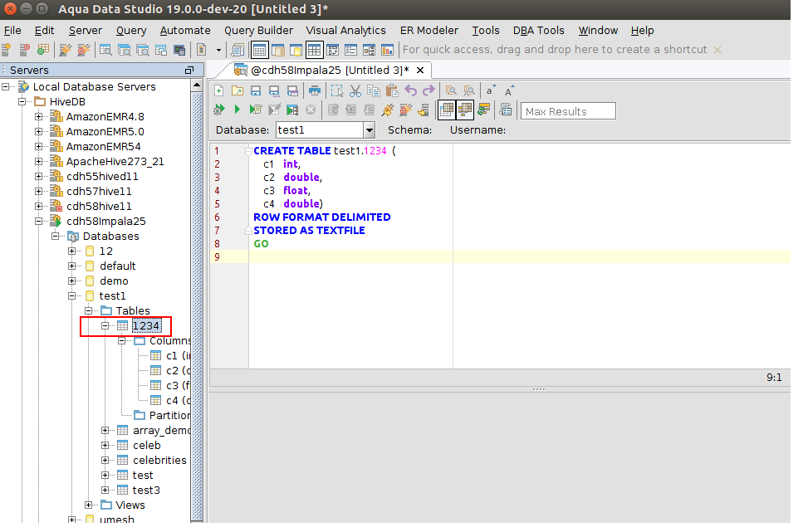Click the Disconnect Server plug icon in main toolbar

point(83,50)
